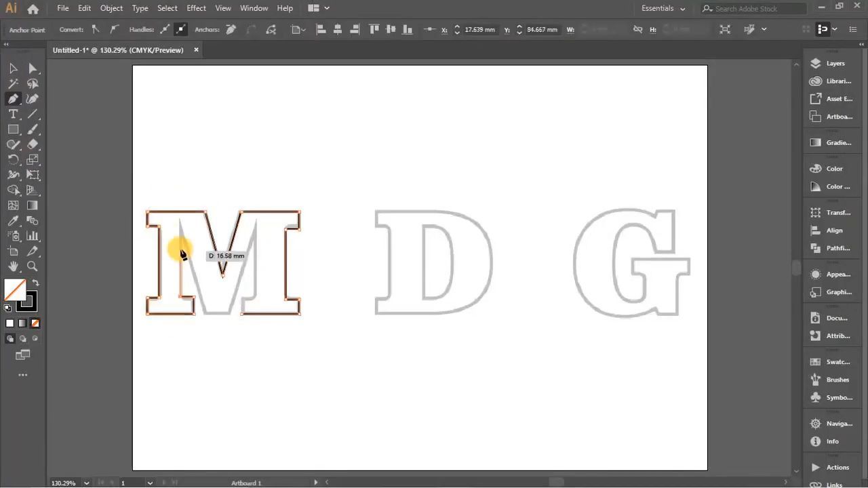Open the Effect menu

196,8
